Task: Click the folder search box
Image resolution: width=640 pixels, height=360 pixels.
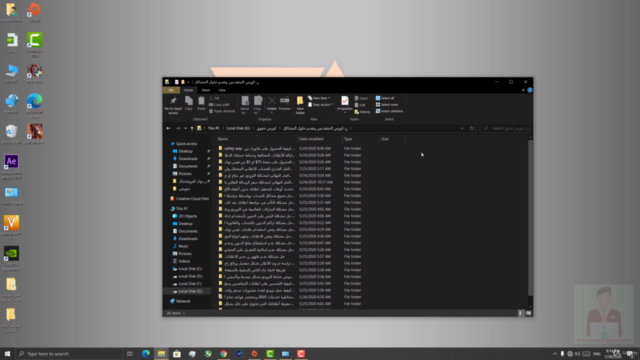Action: click(505, 128)
